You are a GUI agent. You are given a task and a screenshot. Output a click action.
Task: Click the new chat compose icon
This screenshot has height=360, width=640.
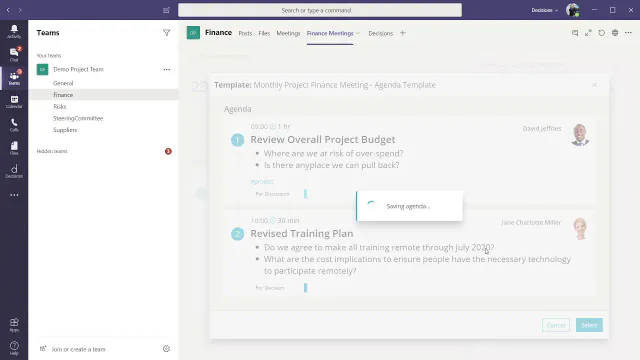pos(167,10)
